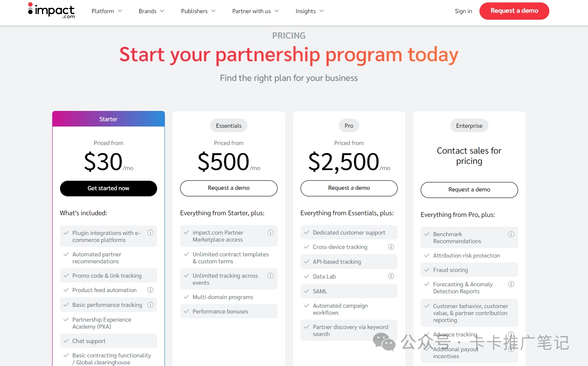This screenshot has width=588, height=366.
Task: Click info icon for Partner Marketplace access
Action: (x=271, y=232)
